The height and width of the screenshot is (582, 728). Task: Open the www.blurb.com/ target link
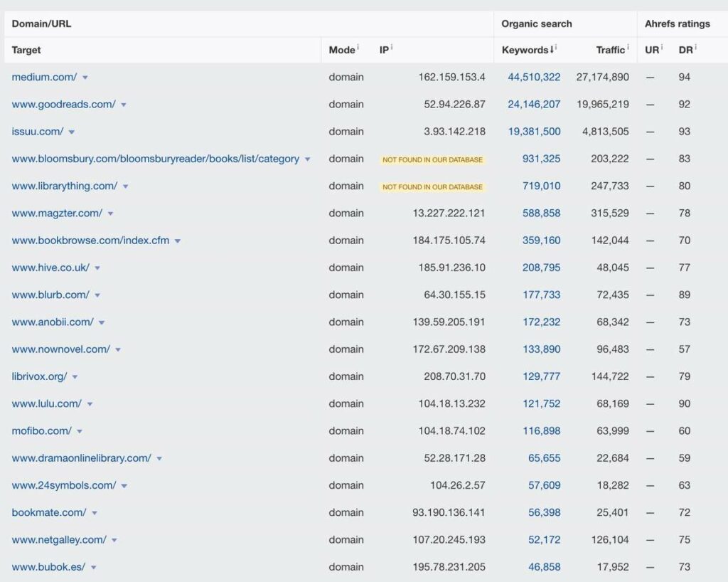(50, 295)
